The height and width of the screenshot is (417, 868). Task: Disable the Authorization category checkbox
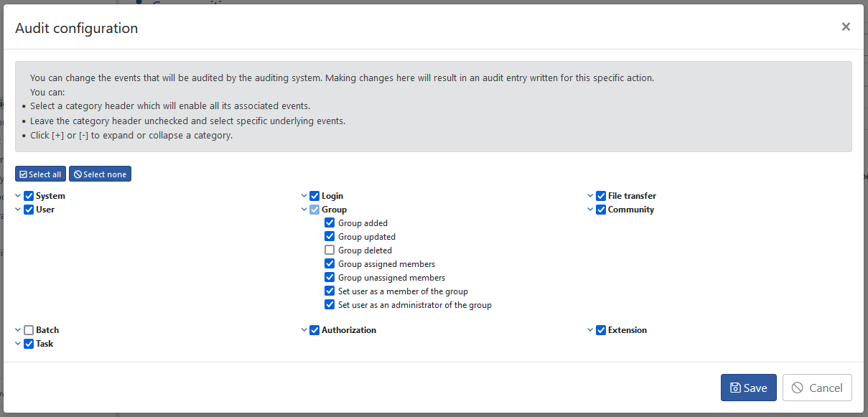[x=314, y=330]
